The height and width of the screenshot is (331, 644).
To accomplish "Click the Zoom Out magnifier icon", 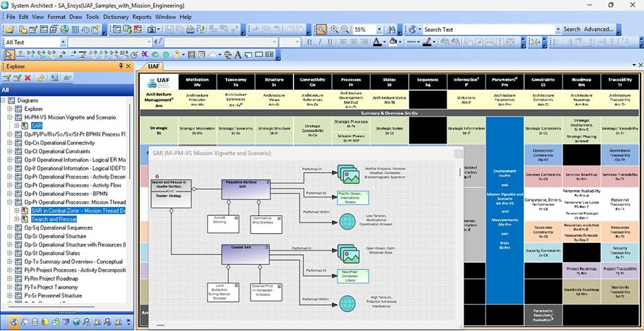I will pos(345,30).
